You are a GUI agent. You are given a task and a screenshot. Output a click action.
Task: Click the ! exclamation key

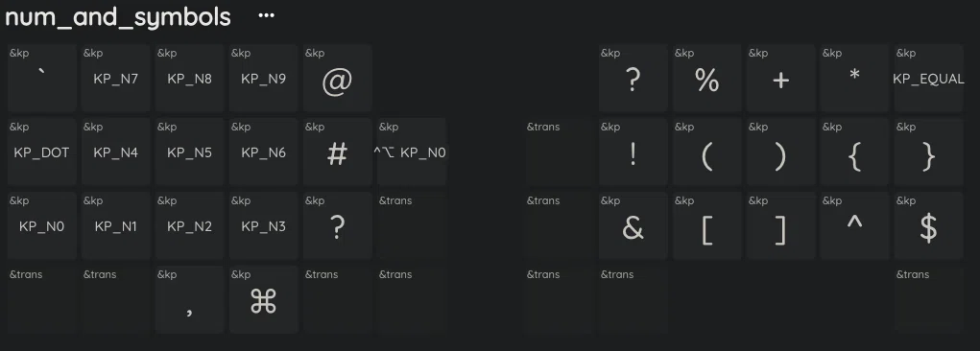coord(633,152)
